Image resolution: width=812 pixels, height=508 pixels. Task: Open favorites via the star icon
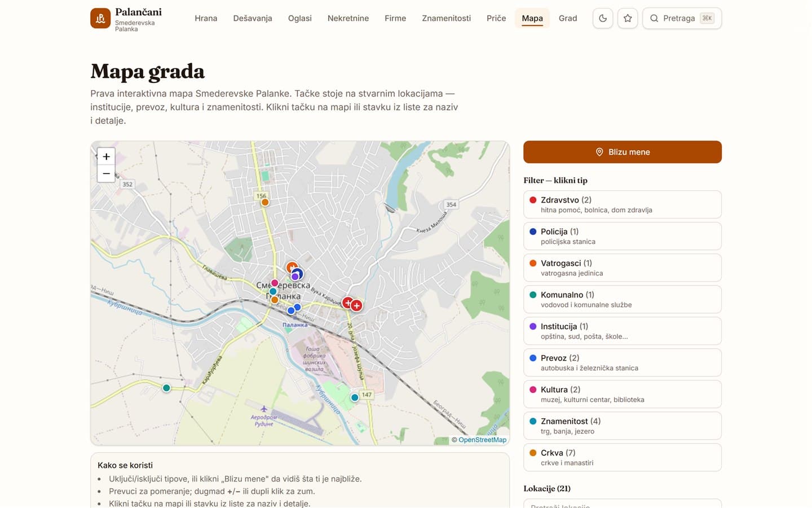click(x=628, y=18)
